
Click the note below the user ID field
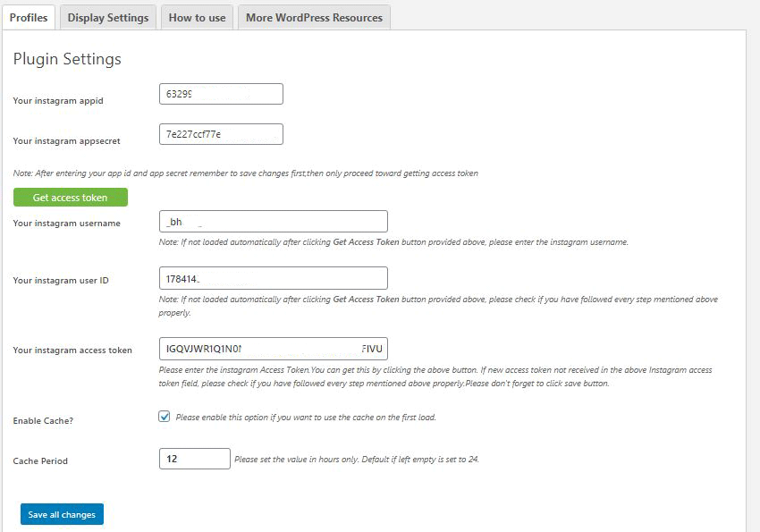pos(438,306)
